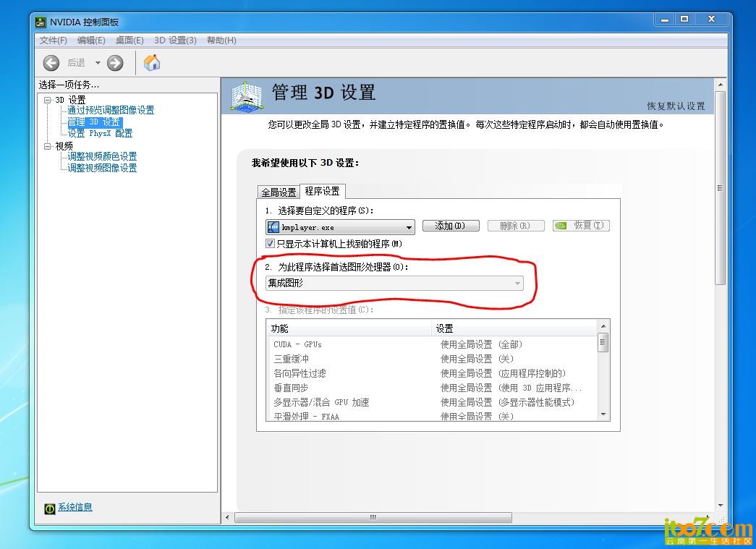Click the horizontal scrollbar thumb
The image size is (756, 549).
point(373,518)
